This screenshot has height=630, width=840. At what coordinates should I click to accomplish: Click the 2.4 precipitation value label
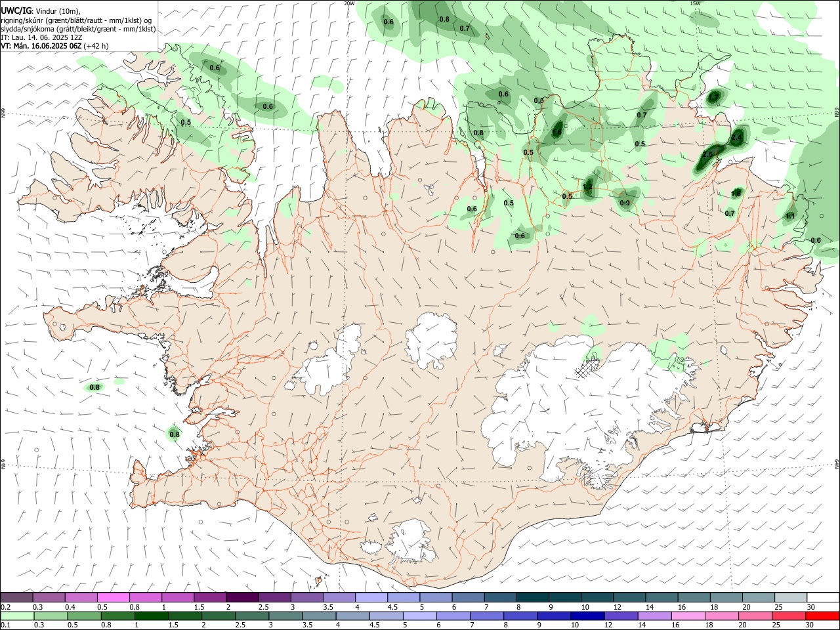(736, 138)
